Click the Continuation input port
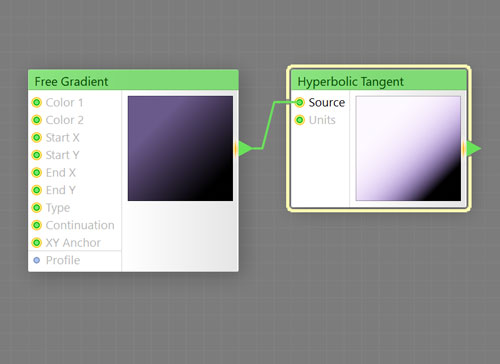This screenshot has height=364, width=500. tap(36, 225)
